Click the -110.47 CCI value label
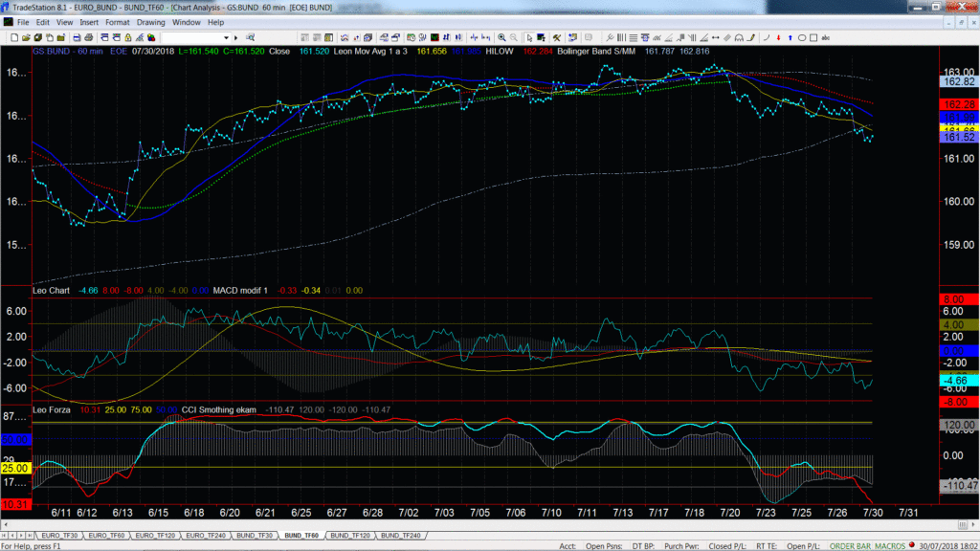 [x=959, y=485]
